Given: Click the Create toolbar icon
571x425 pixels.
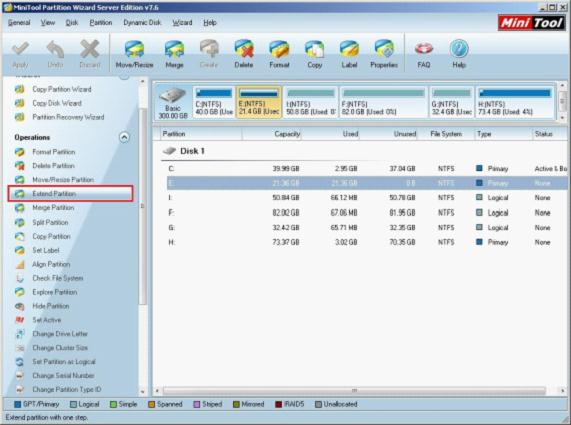Looking at the screenshot, I should coord(209,54).
